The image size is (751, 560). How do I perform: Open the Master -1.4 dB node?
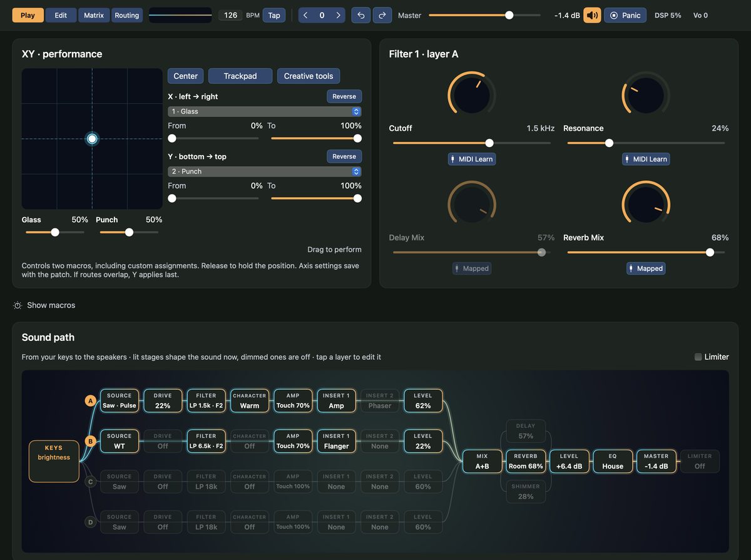656,461
